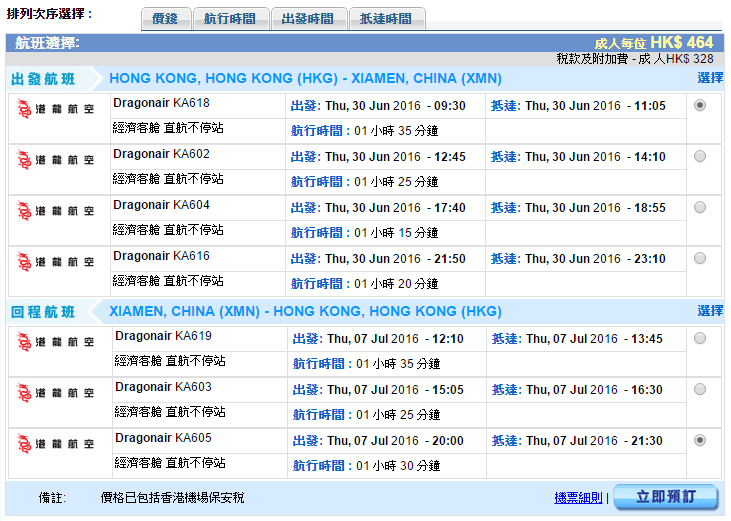Select the 21:50 KA616 departure radio button
Screen dimensions: 731x521
(699, 258)
